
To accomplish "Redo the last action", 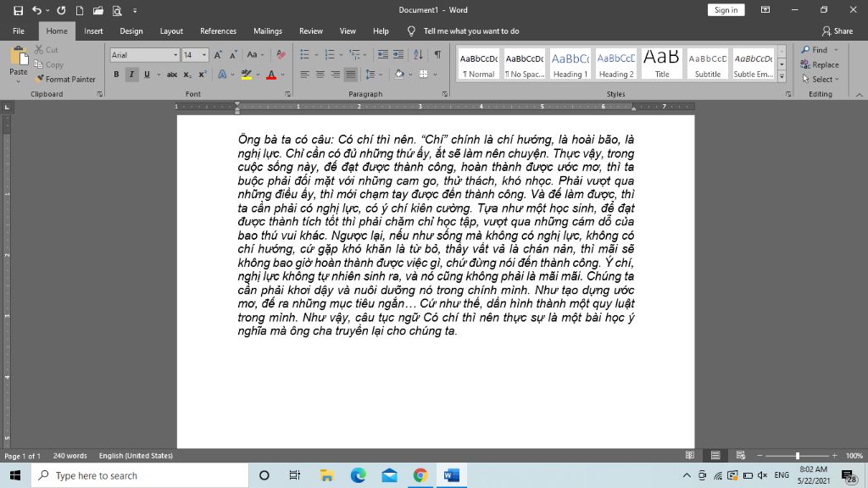I will pos(61,10).
